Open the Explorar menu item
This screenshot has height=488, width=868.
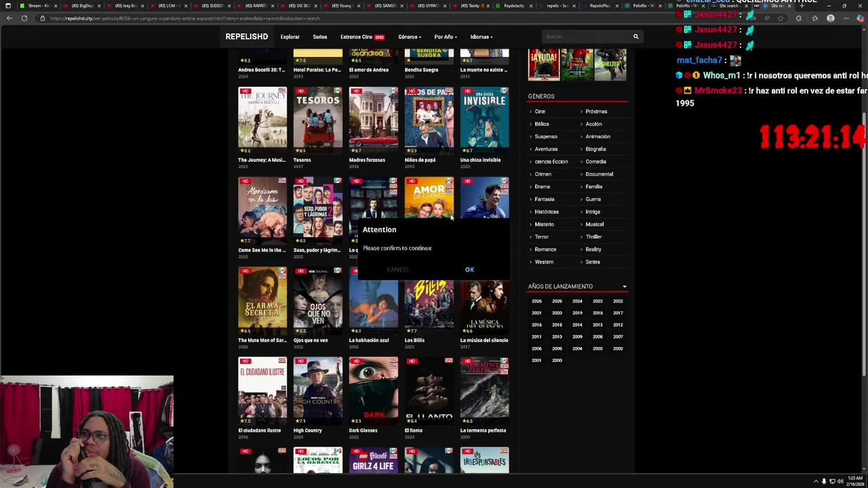point(290,37)
